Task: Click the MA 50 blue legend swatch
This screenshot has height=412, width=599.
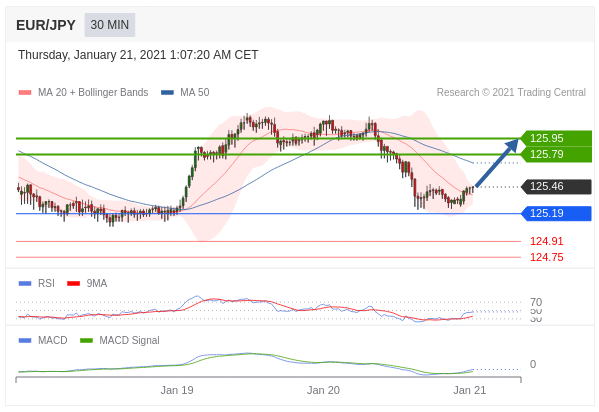Action: pos(167,92)
